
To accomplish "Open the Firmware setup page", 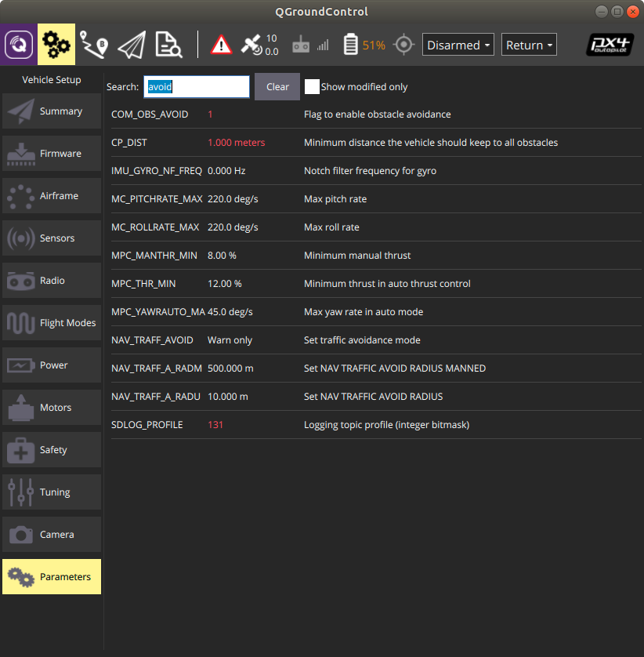I will pyautogui.click(x=52, y=154).
